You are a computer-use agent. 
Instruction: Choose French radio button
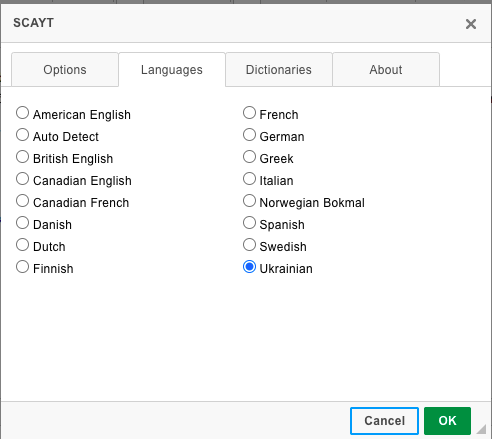[249, 113]
